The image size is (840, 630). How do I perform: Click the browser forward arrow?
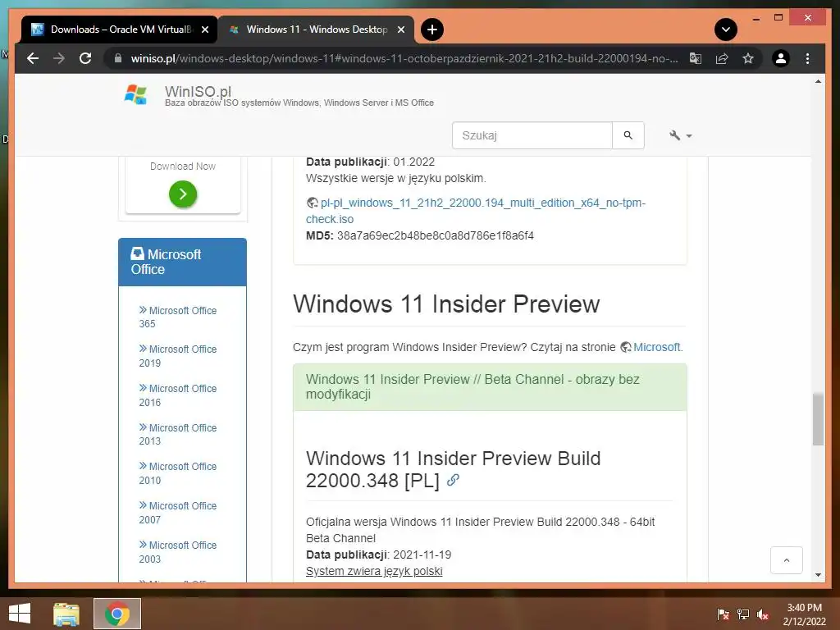coord(59,58)
